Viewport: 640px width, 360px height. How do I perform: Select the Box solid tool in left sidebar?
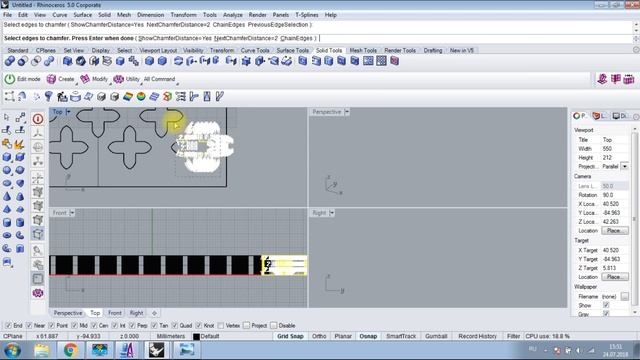point(7,157)
